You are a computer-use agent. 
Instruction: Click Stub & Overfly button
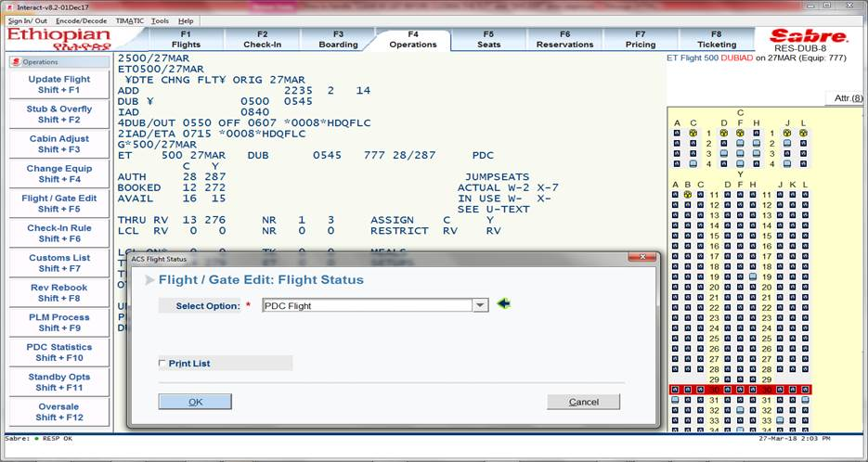(59, 114)
